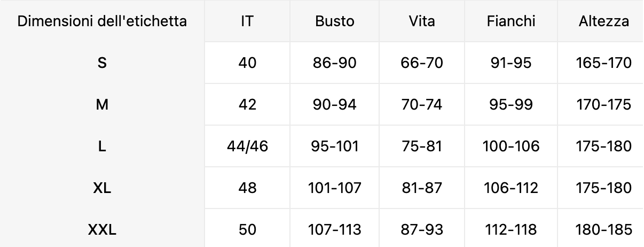Select the Altezza column header
Image resolution: width=644 pixels, height=247 pixels.
(604, 21)
